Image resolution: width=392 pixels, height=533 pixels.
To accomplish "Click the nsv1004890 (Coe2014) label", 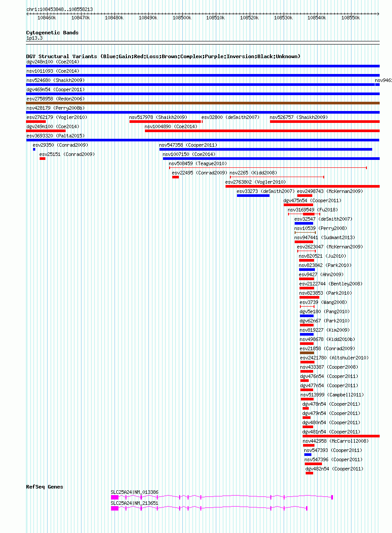I will coord(171,126).
